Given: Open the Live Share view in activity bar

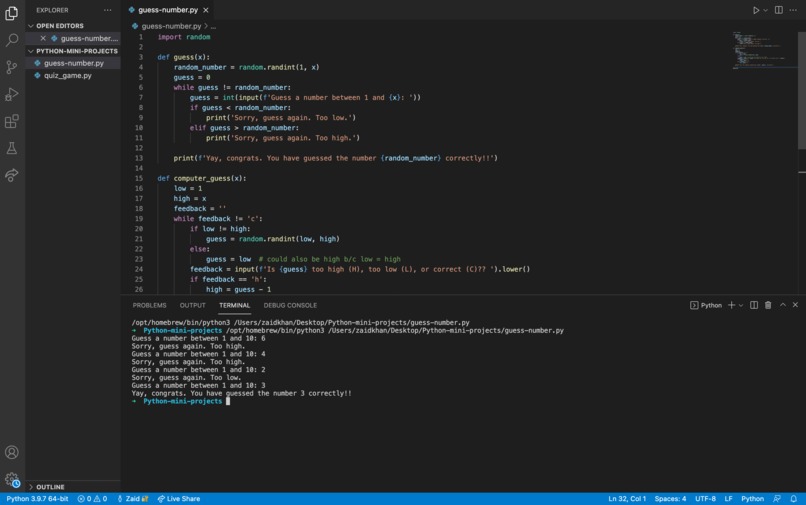Looking at the screenshot, I should pyautogui.click(x=11, y=175).
